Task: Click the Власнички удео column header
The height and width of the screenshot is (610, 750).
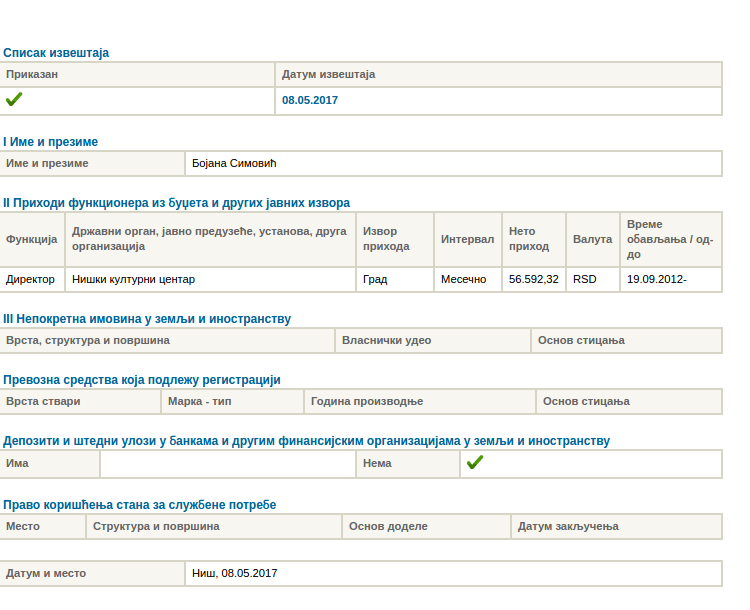Action: [386, 341]
